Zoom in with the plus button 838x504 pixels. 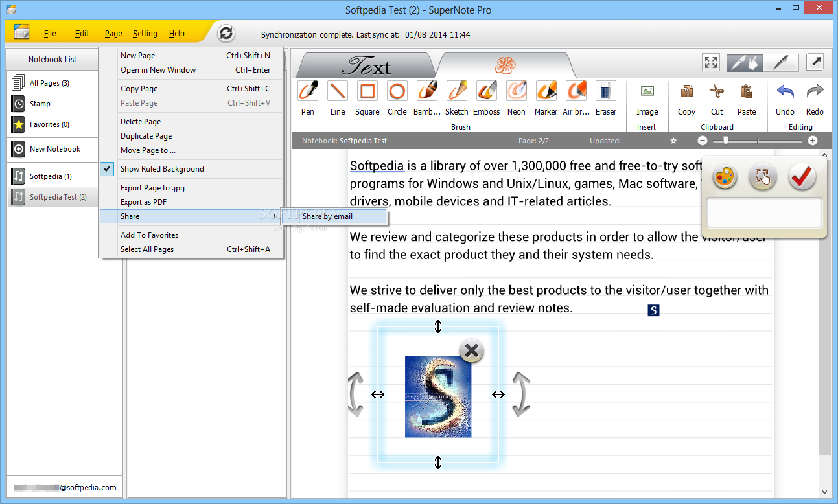tap(812, 141)
